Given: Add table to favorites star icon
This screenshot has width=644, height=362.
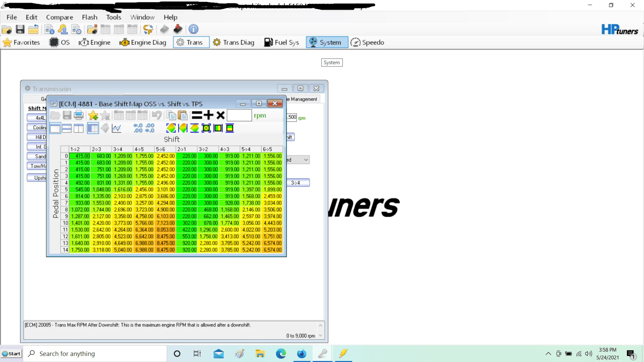Looking at the screenshot, I should (93, 115).
